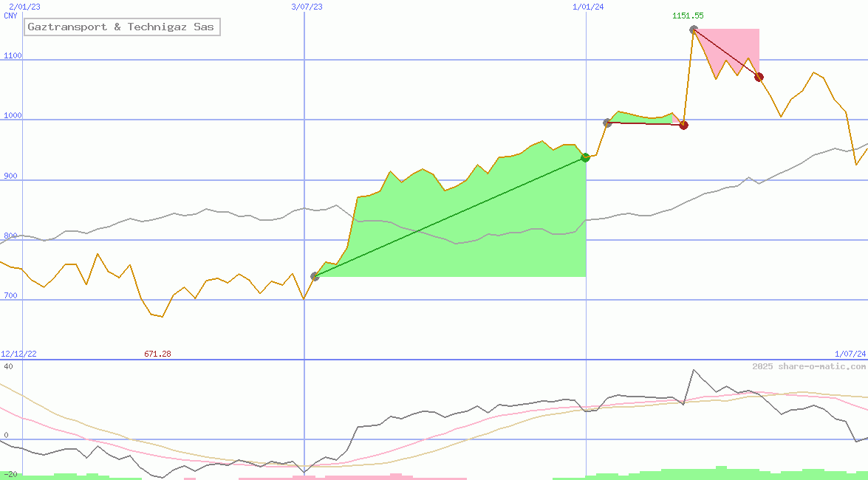Click the 1151.55 high price label

pos(687,16)
